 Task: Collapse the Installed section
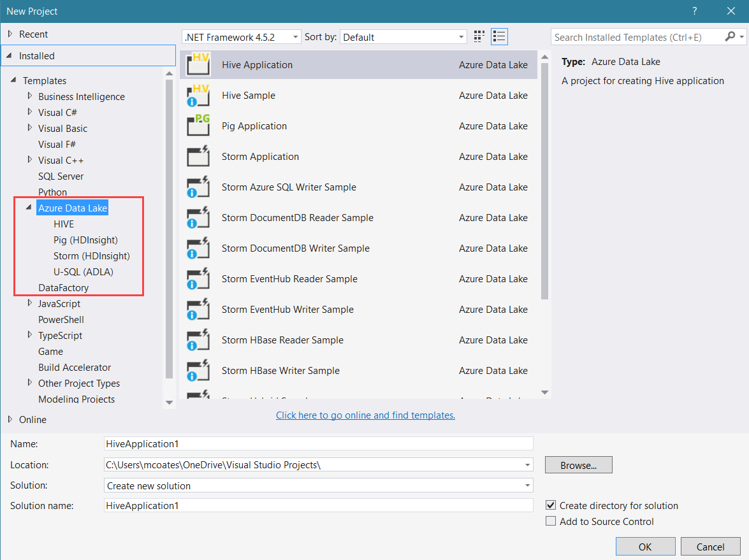pyautogui.click(x=9, y=55)
